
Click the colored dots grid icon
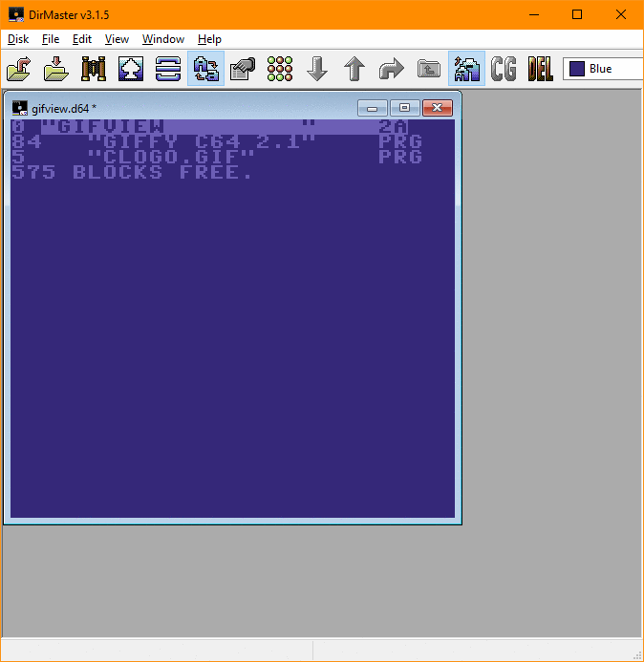click(x=280, y=69)
